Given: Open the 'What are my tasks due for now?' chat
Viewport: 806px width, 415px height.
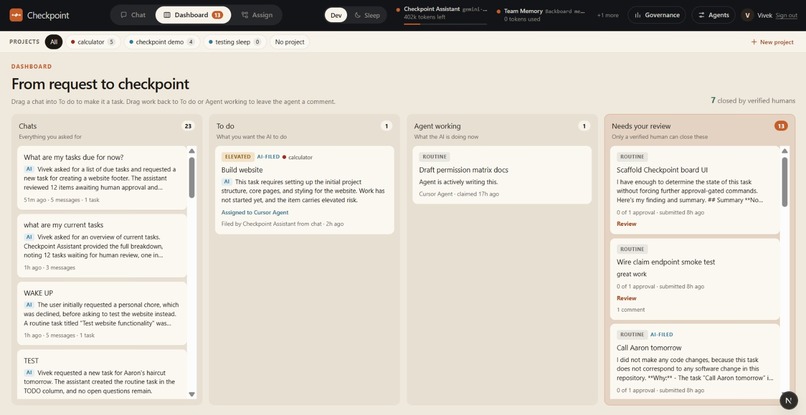Looking at the screenshot, I should [102, 178].
